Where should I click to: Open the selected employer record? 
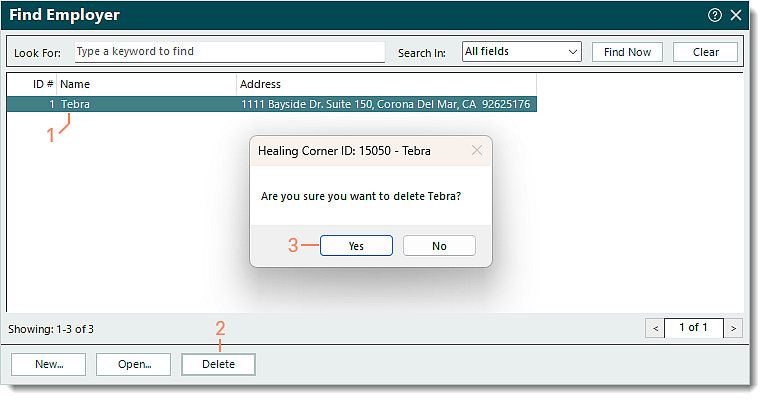tap(134, 364)
